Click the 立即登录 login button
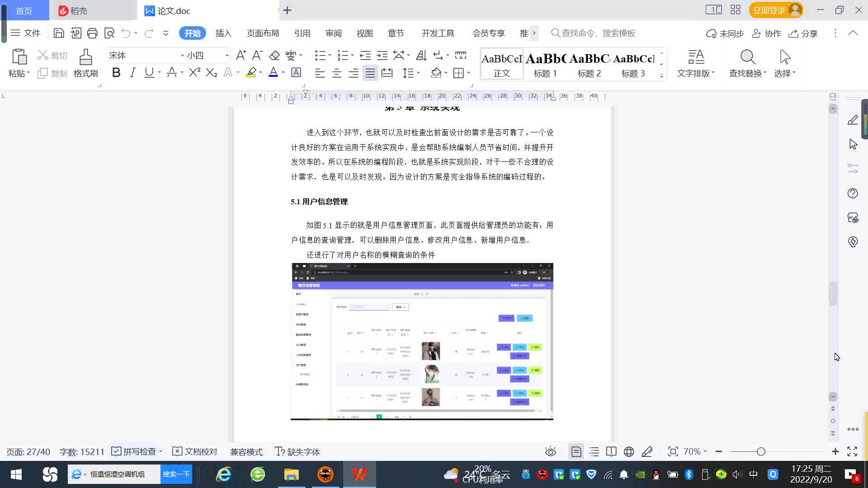 pyautogui.click(x=769, y=10)
